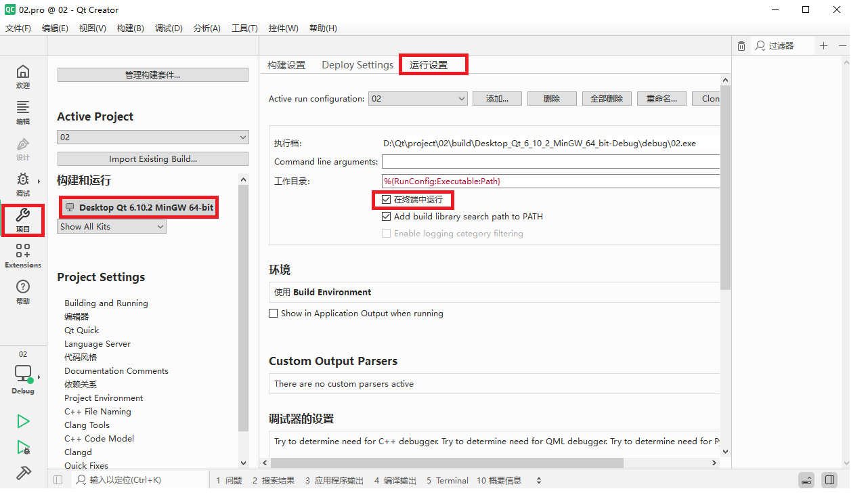Viewport: 868px width, 493px height.
Task: Click the locator search magnifier icon
Action: [81, 480]
